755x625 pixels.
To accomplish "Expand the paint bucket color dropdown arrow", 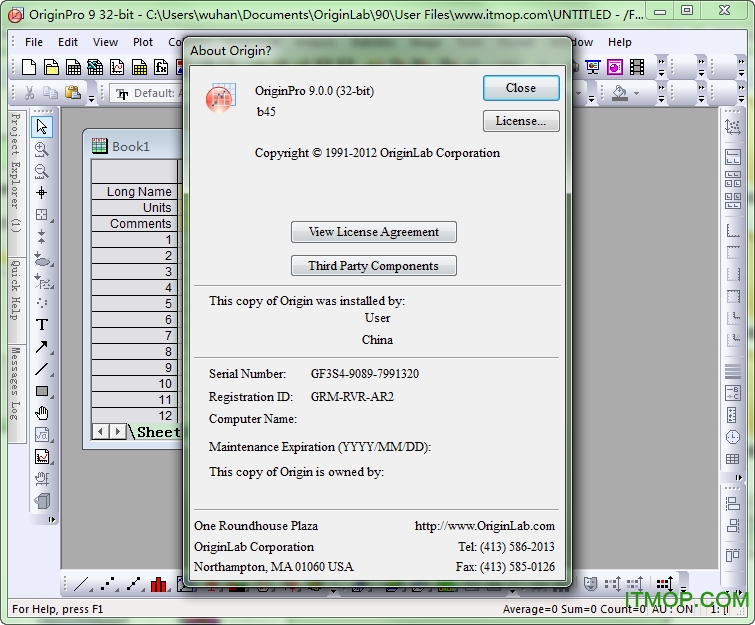I will (x=637, y=93).
